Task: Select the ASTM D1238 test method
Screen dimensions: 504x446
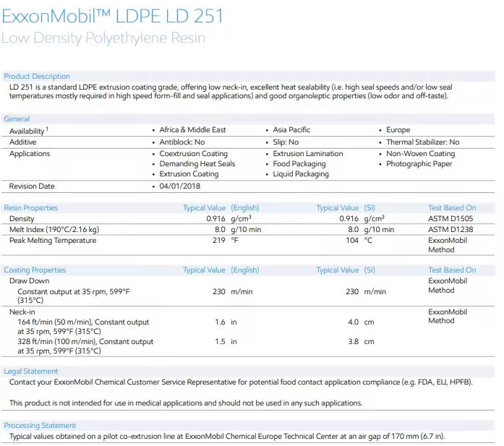Action: point(452,230)
